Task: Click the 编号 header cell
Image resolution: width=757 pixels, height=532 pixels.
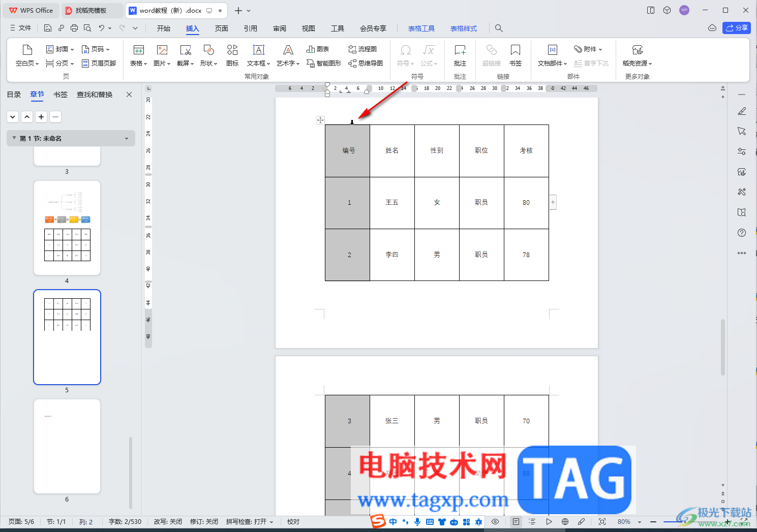Action: tap(348, 151)
